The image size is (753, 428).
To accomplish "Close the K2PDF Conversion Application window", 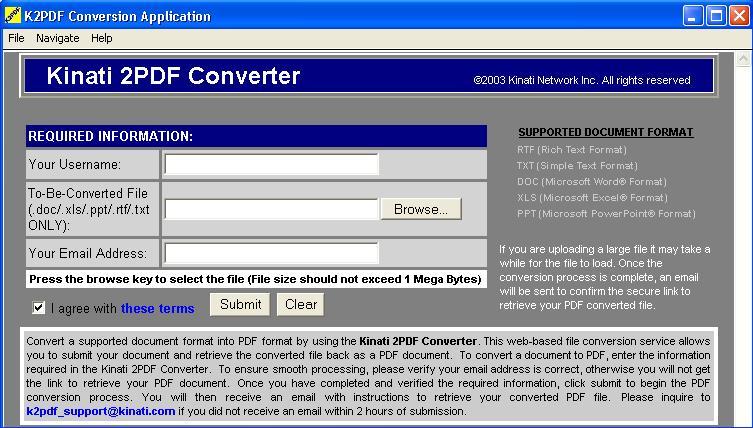I will (x=740, y=16).
